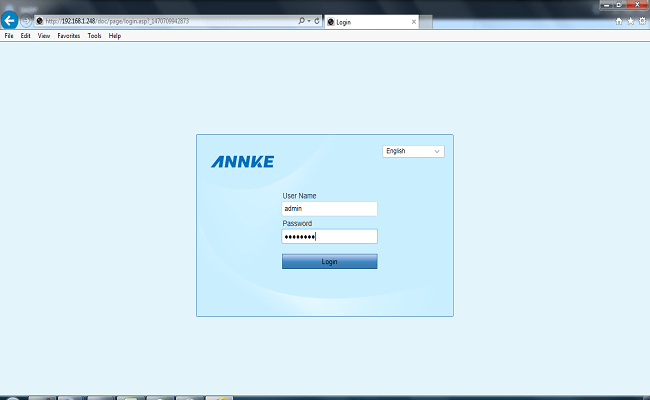
Task: Open the Edit menu
Action: pos(25,35)
